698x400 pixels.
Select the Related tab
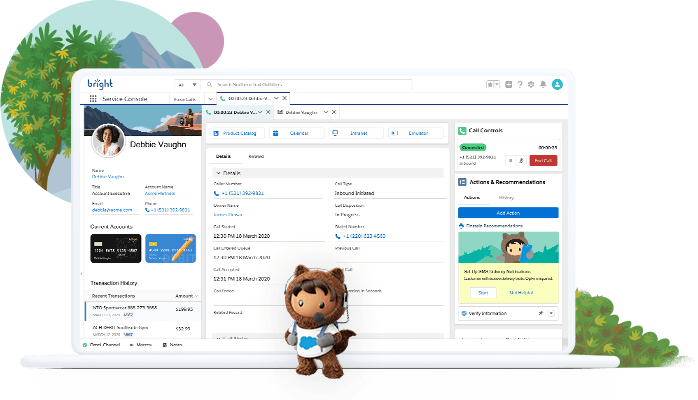(256, 157)
